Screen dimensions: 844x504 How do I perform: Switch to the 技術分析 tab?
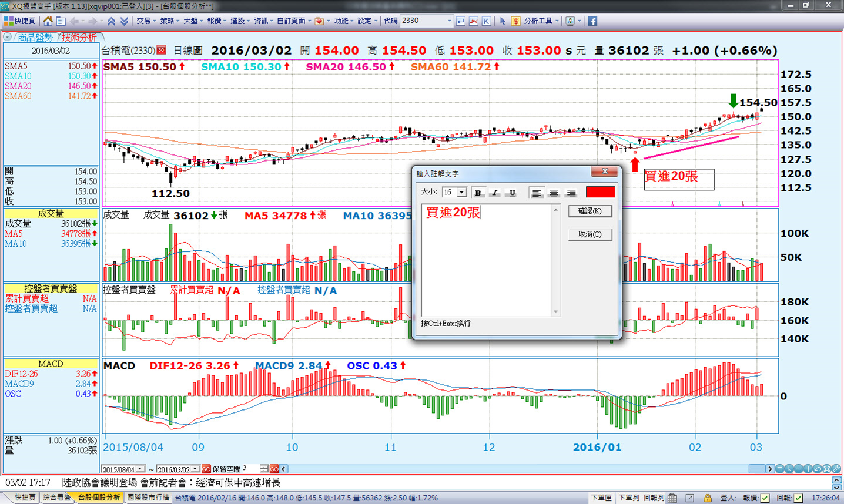79,37
